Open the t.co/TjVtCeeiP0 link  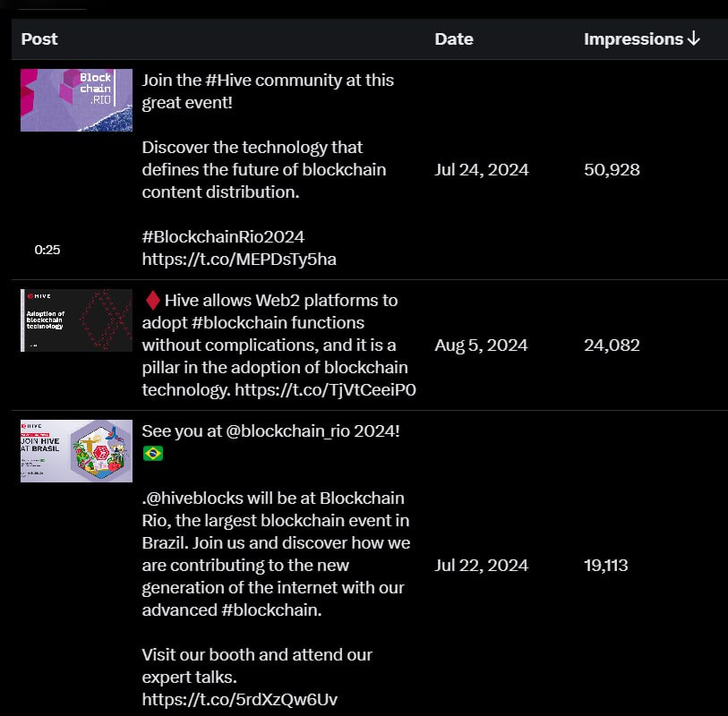coord(325,390)
